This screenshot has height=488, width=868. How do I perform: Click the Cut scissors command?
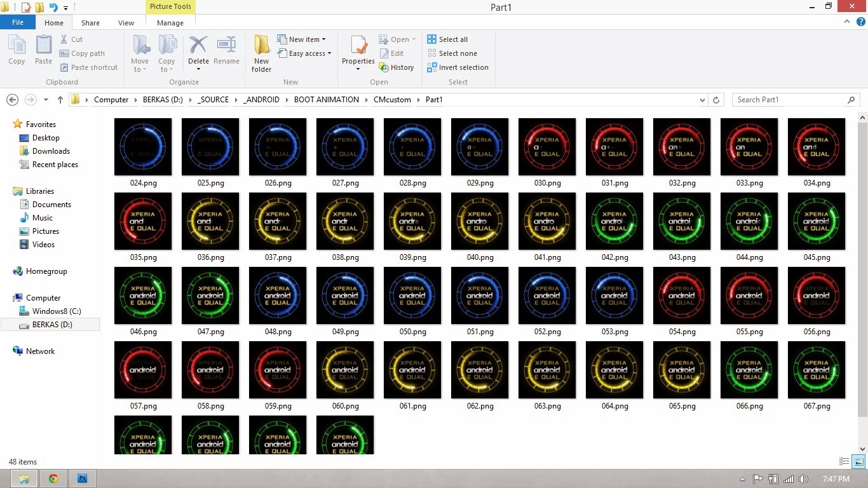coord(72,39)
